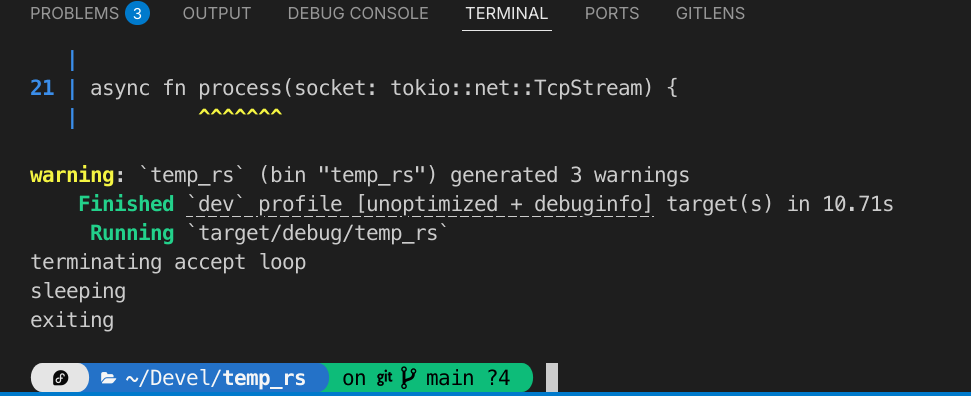Click the Fedora logo in the prompt

(61, 377)
